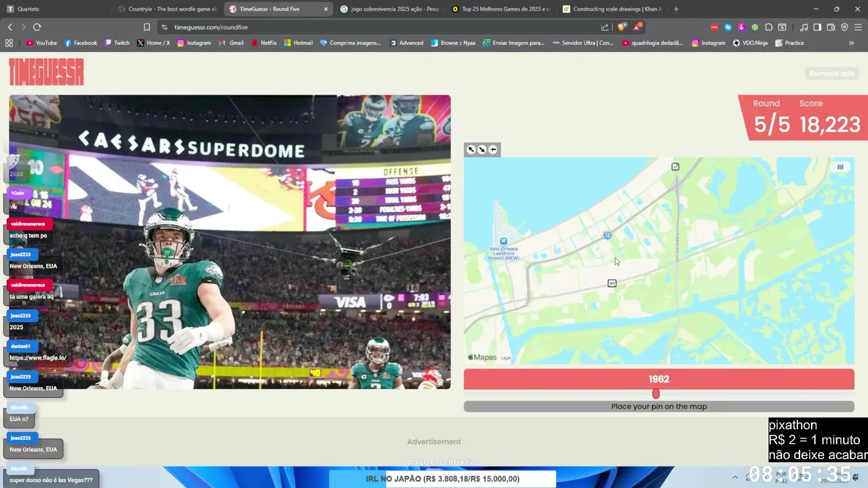Switch to Top 25 Melhores Games tab
868x488 pixels.
(500, 9)
